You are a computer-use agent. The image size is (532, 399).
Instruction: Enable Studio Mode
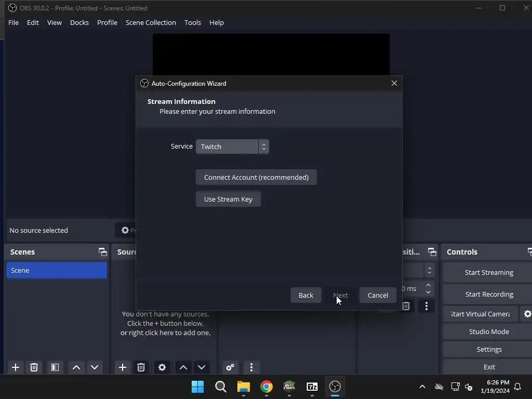(x=488, y=331)
